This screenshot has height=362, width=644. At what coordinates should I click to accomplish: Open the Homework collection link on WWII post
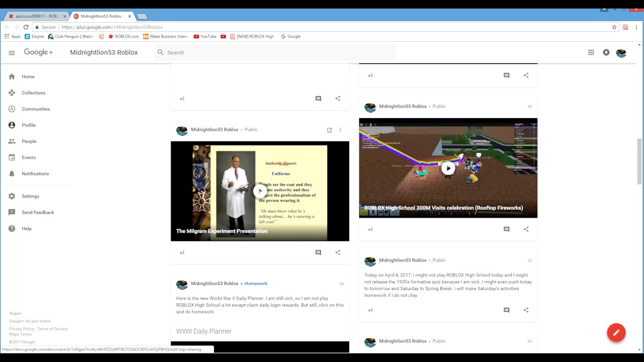[256, 284]
